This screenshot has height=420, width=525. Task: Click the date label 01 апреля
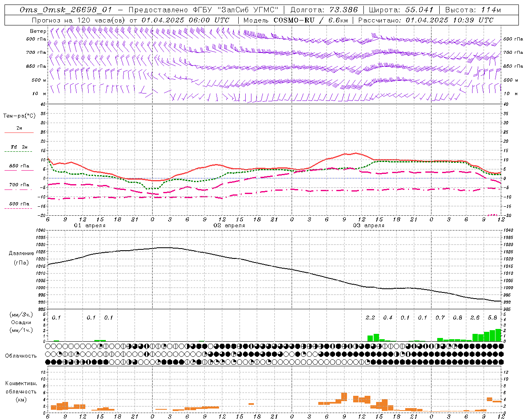pyautogui.click(x=89, y=226)
